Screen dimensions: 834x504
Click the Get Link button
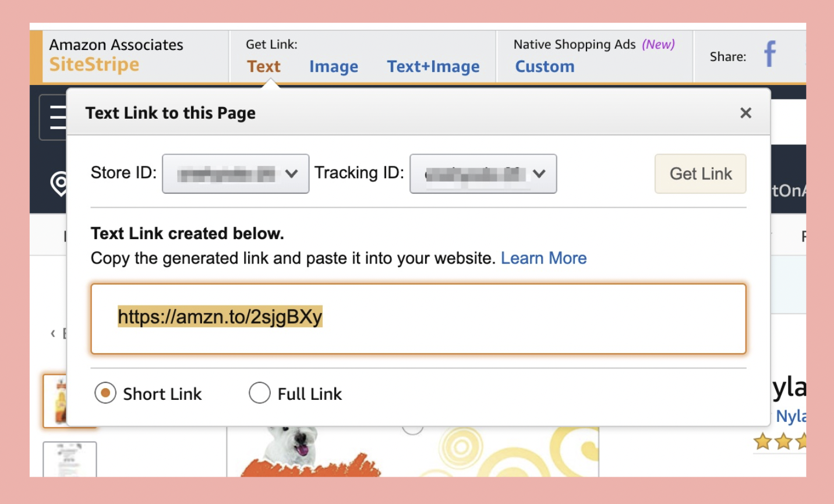pos(700,173)
